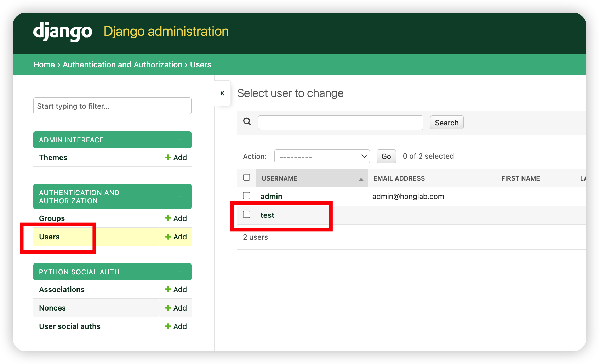Image resolution: width=599 pixels, height=364 pixels.
Task: Click the '0 of 2 selected' text
Action: click(x=428, y=156)
